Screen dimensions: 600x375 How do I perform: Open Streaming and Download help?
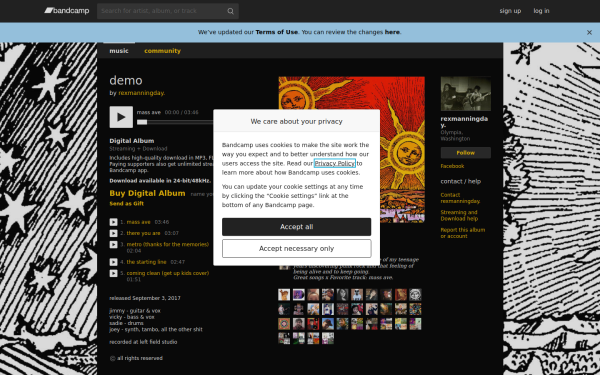point(459,215)
